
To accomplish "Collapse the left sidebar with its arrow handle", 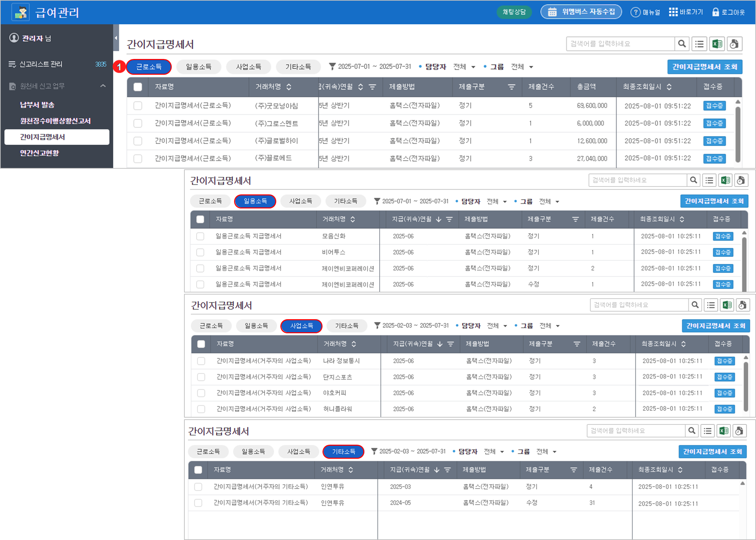I will pyautogui.click(x=116, y=38).
